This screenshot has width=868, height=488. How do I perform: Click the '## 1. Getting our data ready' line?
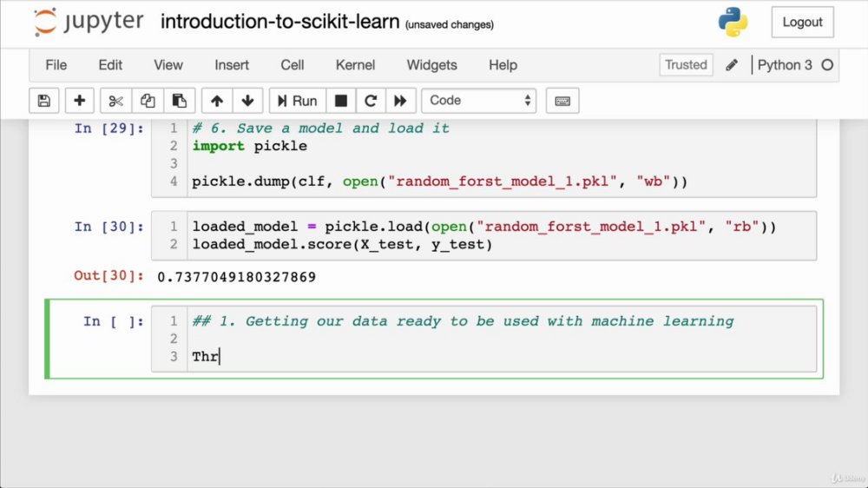coord(463,321)
